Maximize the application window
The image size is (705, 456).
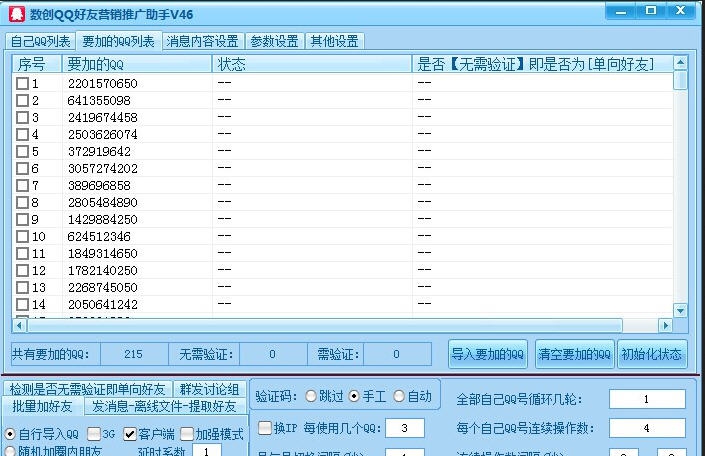coord(651,10)
